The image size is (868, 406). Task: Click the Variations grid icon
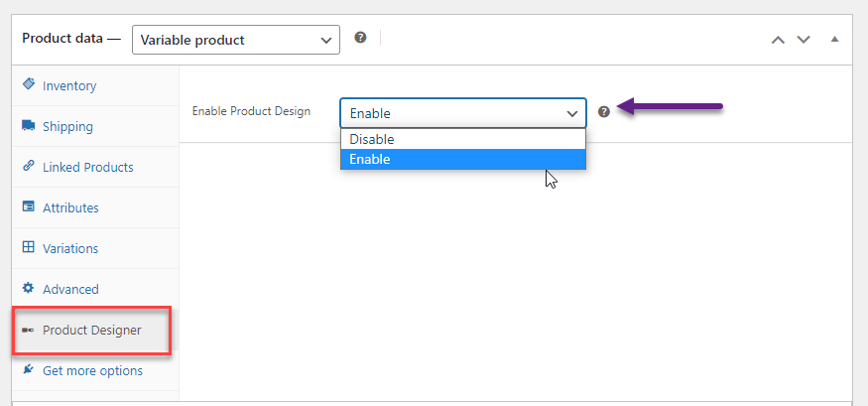[x=28, y=247]
